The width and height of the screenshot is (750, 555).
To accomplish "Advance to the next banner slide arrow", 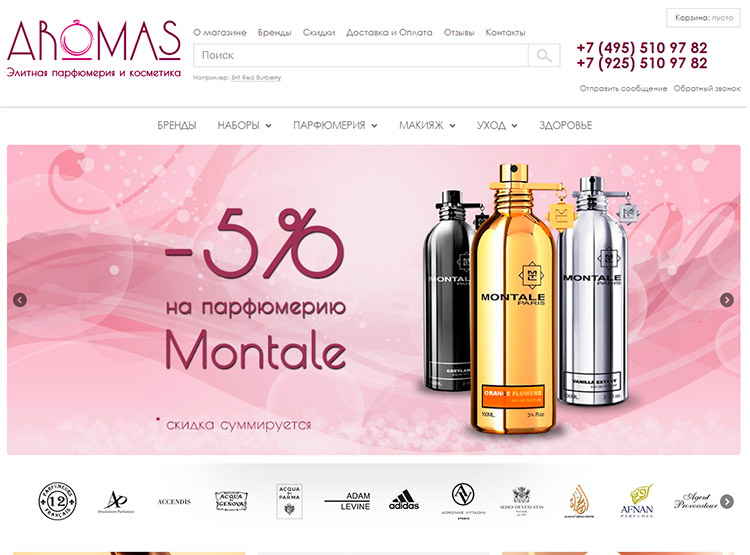I will coord(727,300).
